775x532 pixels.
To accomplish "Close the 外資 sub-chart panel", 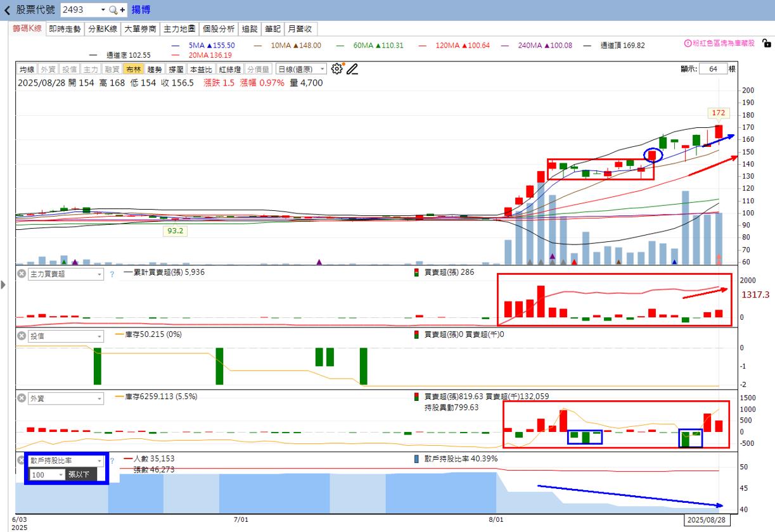I will 21,398.
